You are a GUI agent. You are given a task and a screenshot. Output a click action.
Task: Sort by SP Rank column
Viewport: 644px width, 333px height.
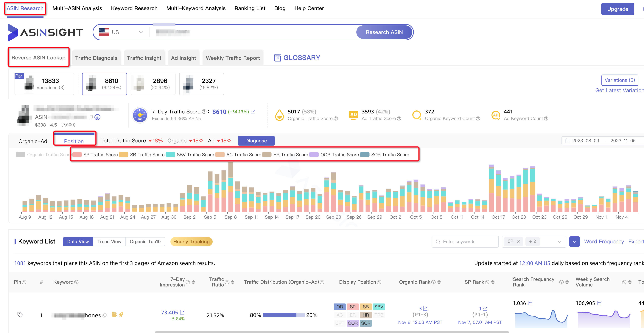(x=493, y=282)
